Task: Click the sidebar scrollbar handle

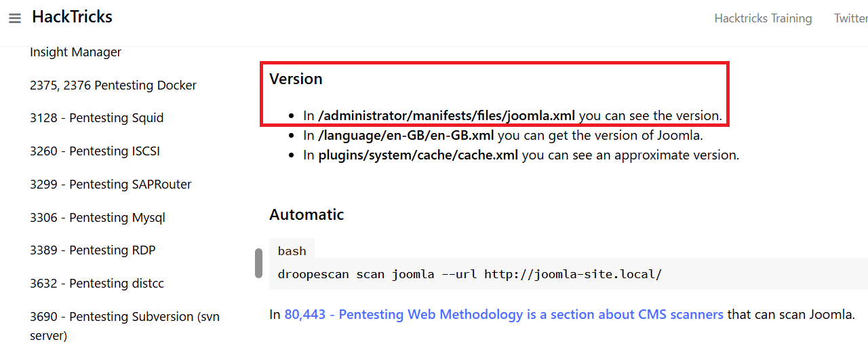Action: [x=258, y=263]
